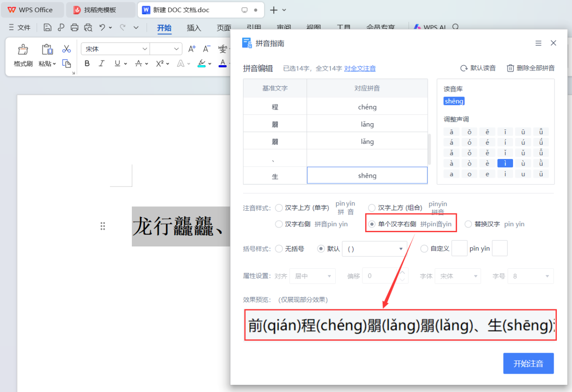Switch to the 开始 ribbon tab
The height and width of the screenshot is (392, 572).
point(164,28)
